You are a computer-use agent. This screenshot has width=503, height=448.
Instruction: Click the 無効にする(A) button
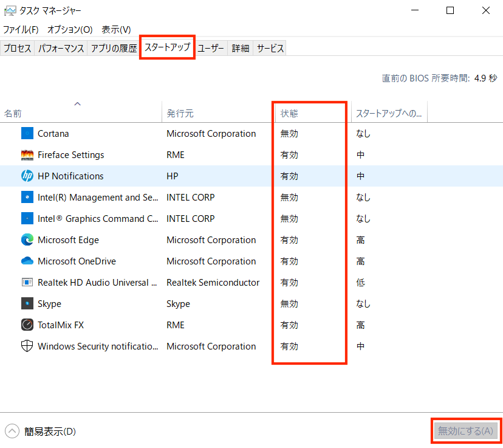pos(466,431)
